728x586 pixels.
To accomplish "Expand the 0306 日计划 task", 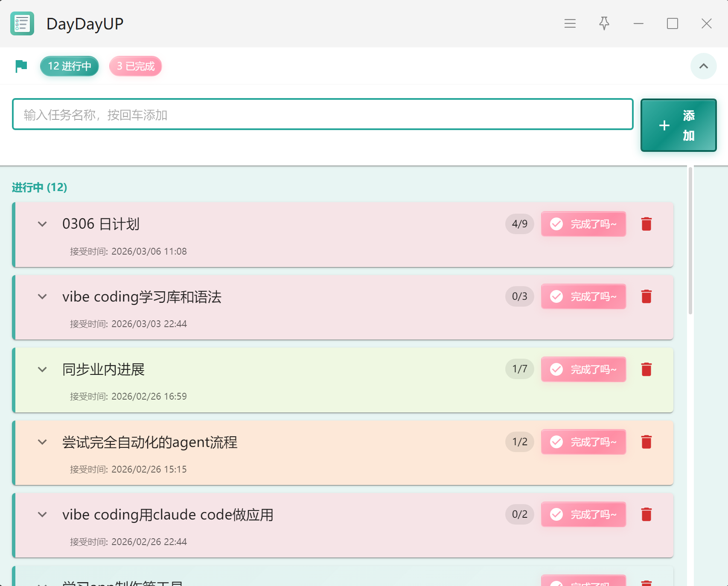I will [42, 224].
